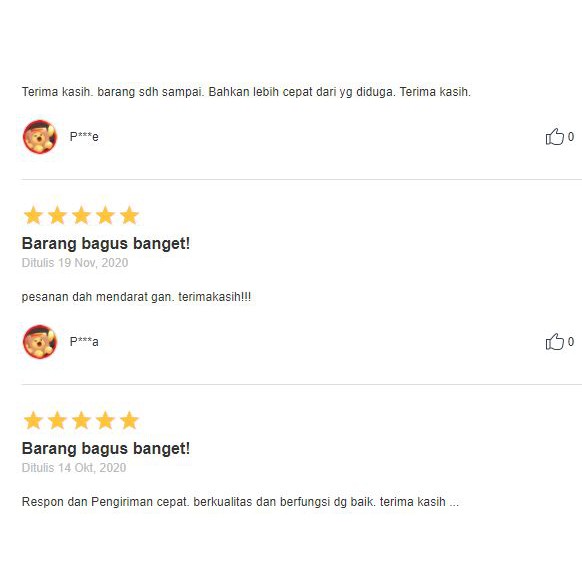Click the username P***a
Viewport: 582px width, 582px height.
click(84, 341)
